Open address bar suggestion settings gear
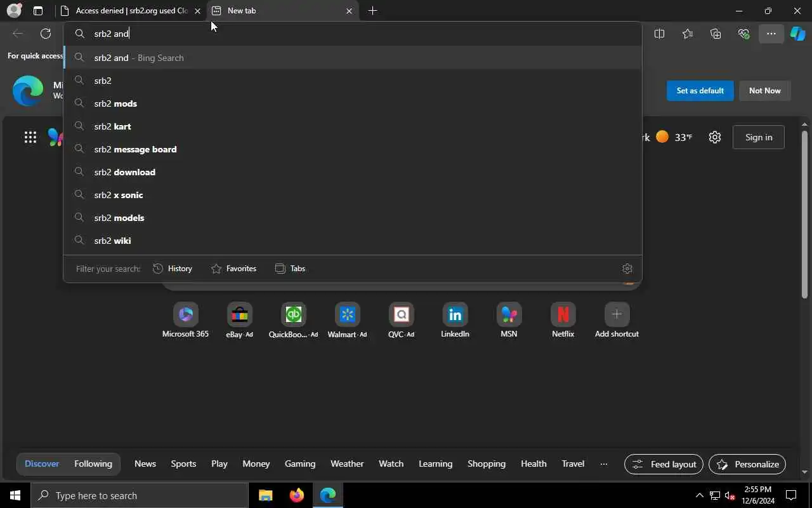Screen dimensions: 812x508 [x=627, y=269]
